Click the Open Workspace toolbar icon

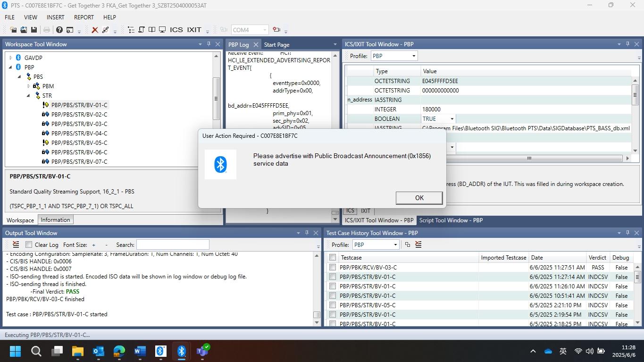(24, 30)
